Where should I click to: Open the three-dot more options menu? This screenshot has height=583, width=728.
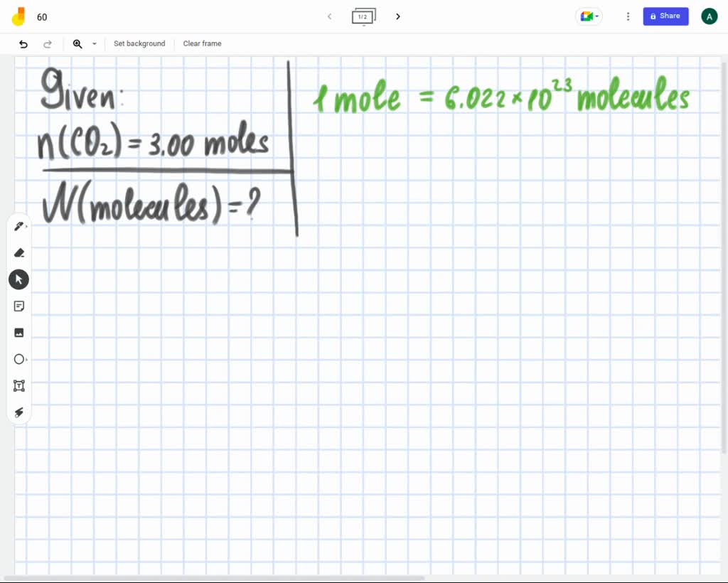[628, 16]
